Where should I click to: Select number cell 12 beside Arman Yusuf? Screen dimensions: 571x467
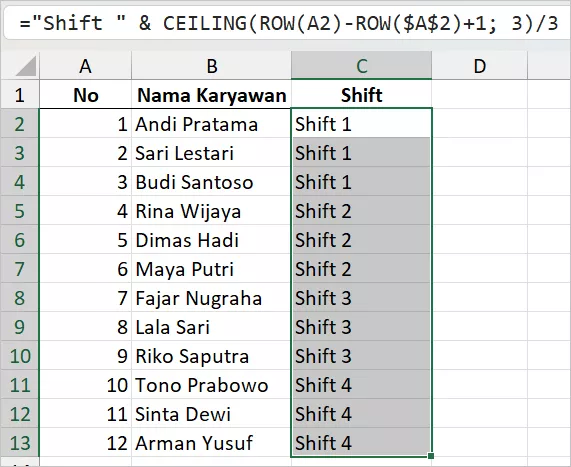[x=85, y=443]
